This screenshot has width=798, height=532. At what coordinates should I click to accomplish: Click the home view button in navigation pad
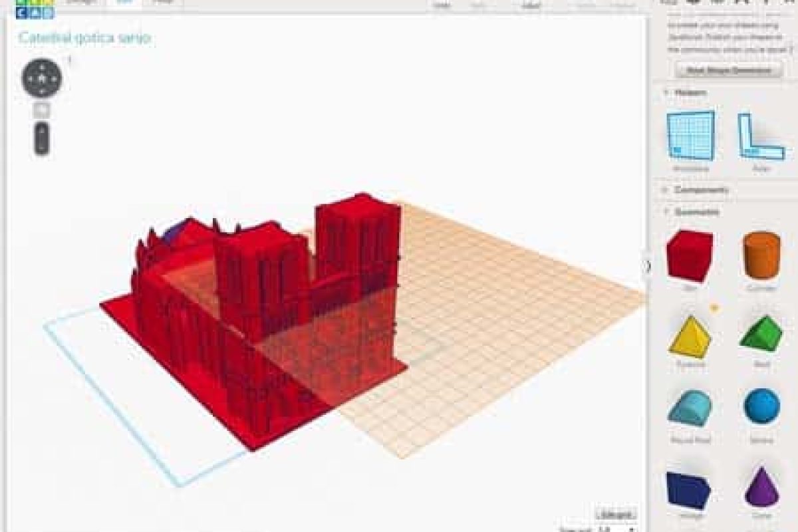(x=42, y=78)
